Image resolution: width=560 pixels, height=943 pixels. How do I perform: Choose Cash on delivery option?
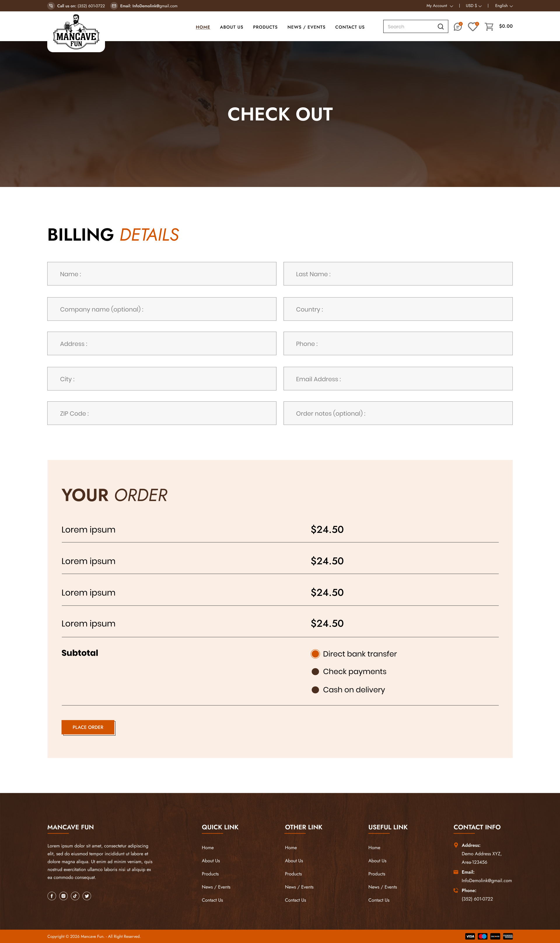(x=316, y=690)
